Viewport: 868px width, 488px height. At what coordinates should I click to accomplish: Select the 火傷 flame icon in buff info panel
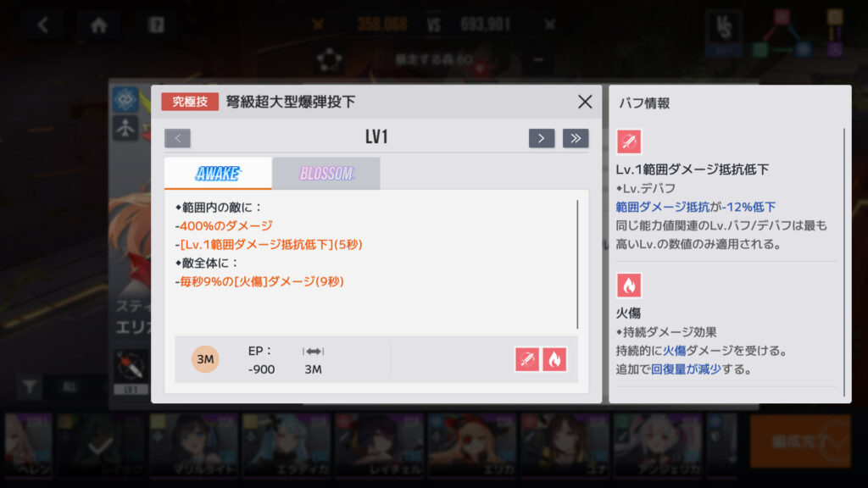(629, 286)
